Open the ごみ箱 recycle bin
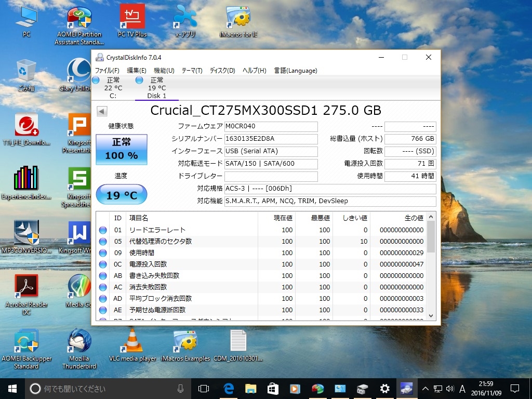This screenshot has width=532, height=399. pos(26,75)
